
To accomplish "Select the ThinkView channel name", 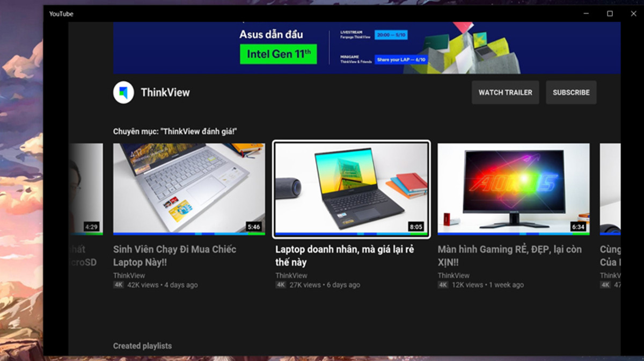I will tap(165, 92).
